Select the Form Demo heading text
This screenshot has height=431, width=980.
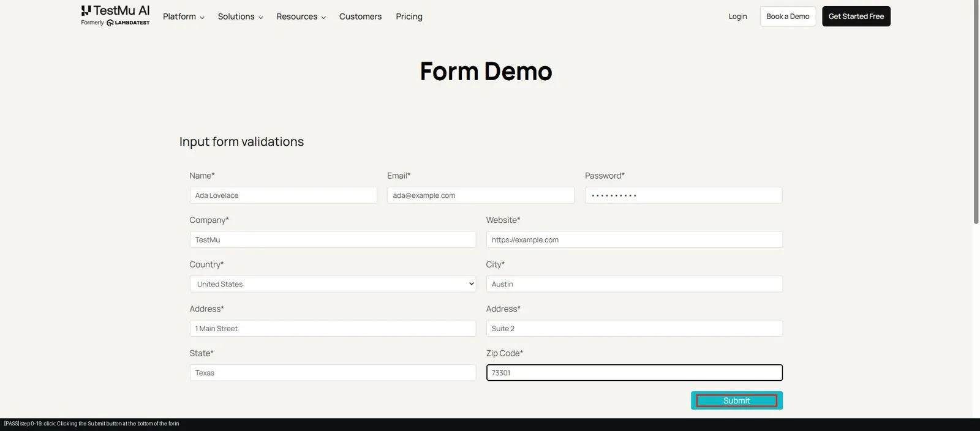pyautogui.click(x=486, y=72)
